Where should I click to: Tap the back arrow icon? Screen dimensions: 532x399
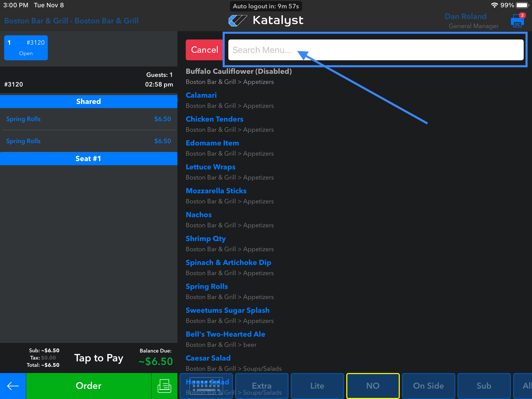coord(13,386)
